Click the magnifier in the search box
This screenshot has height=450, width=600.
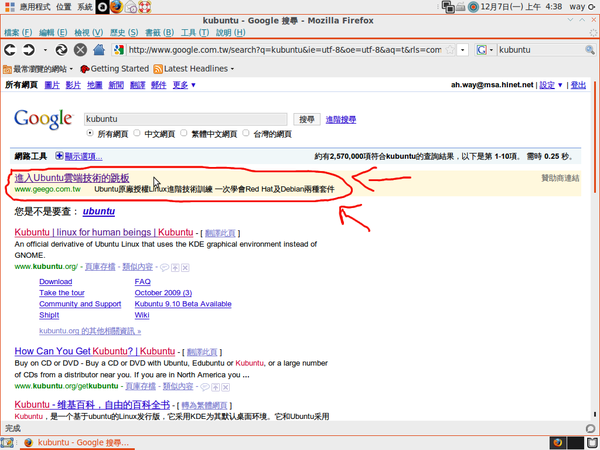pyautogui.click(x=590, y=50)
